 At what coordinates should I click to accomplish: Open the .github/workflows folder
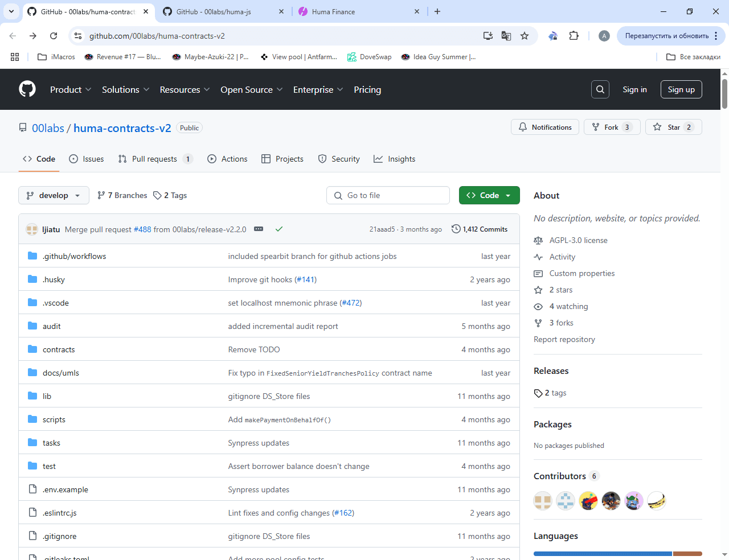74,256
